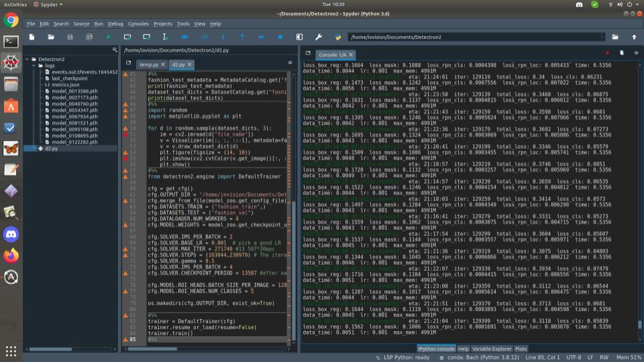The height and width of the screenshot is (362, 644).
Task: Toggle the breakpoint on line 51
Action: (125, 134)
